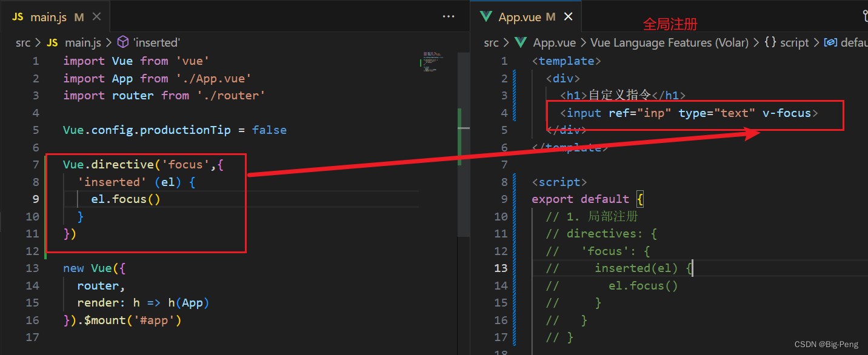Open Vue Language Features (Volar) breadcrumb
This screenshot has width=868, height=355.
[669, 42]
